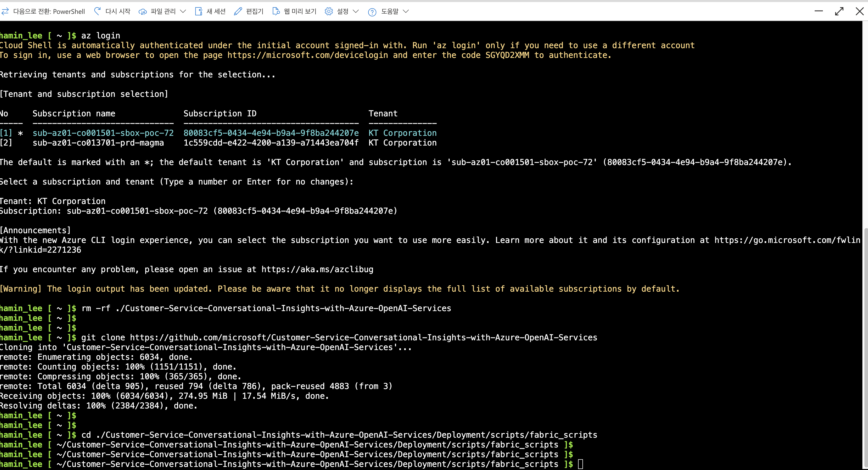Open the 도움말 help menu
Viewport: 868px width, 470px height.
point(389,12)
